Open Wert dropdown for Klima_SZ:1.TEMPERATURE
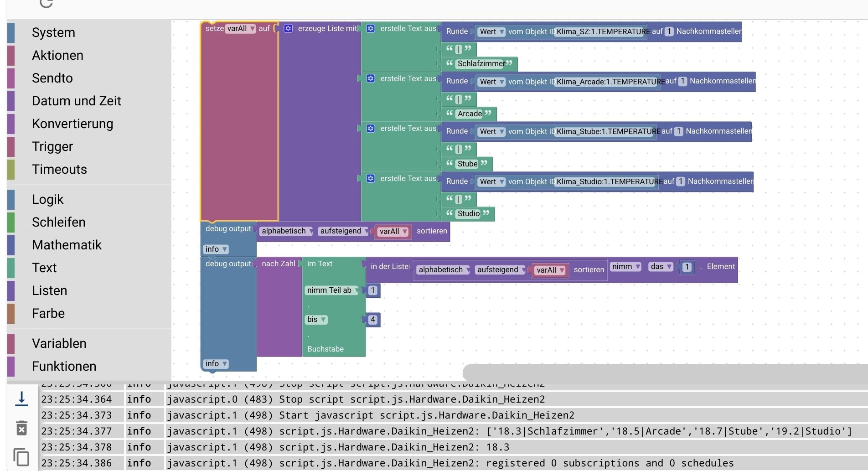 click(491, 31)
